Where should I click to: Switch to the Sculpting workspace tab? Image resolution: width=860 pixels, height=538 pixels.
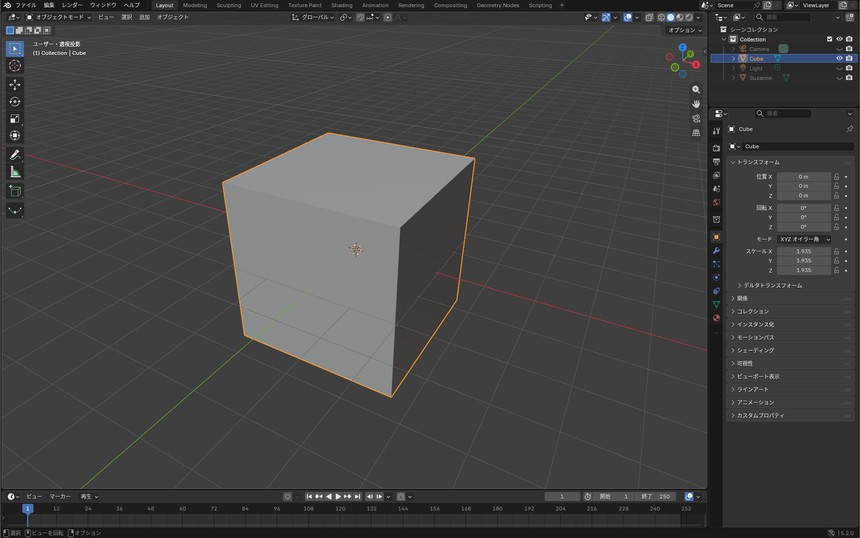229,5
